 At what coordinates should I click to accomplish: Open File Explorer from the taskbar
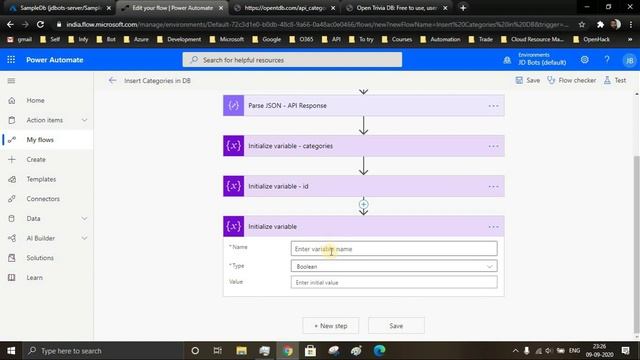coord(241,351)
